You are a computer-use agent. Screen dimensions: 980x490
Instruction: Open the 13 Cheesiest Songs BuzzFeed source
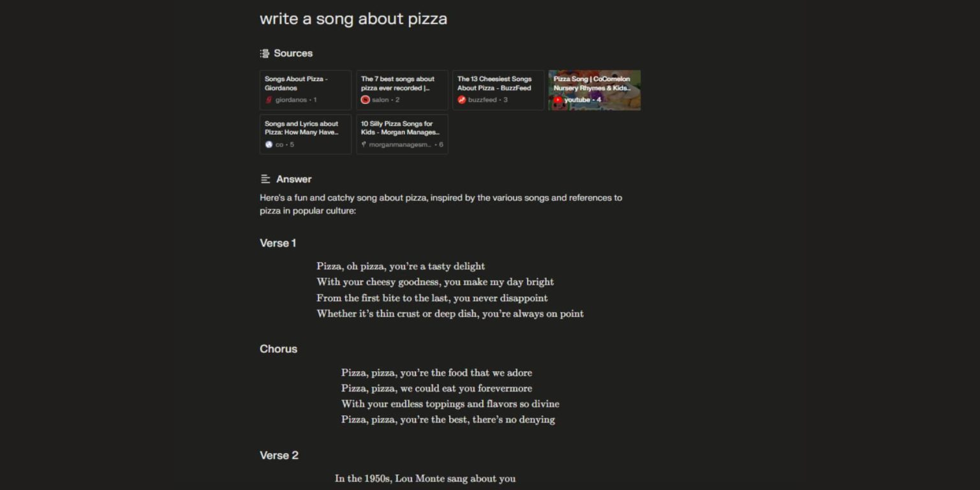(x=498, y=90)
